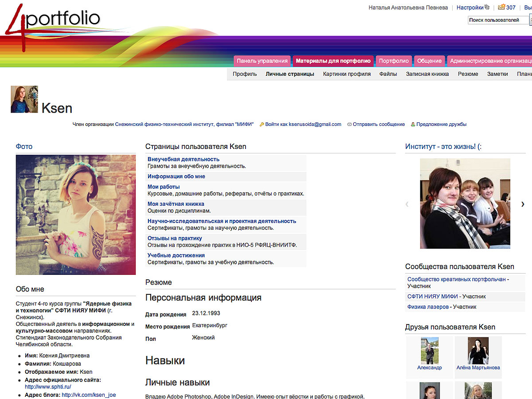Select the Записная книжка submenu item
This screenshot has width=532, height=399.
pyautogui.click(x=427, y=74)
